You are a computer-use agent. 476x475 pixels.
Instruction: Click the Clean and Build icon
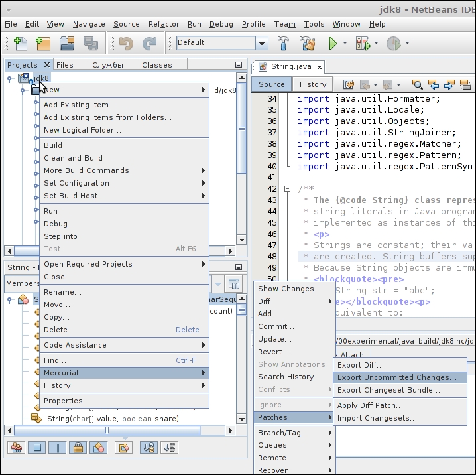(x=307, y=44)
